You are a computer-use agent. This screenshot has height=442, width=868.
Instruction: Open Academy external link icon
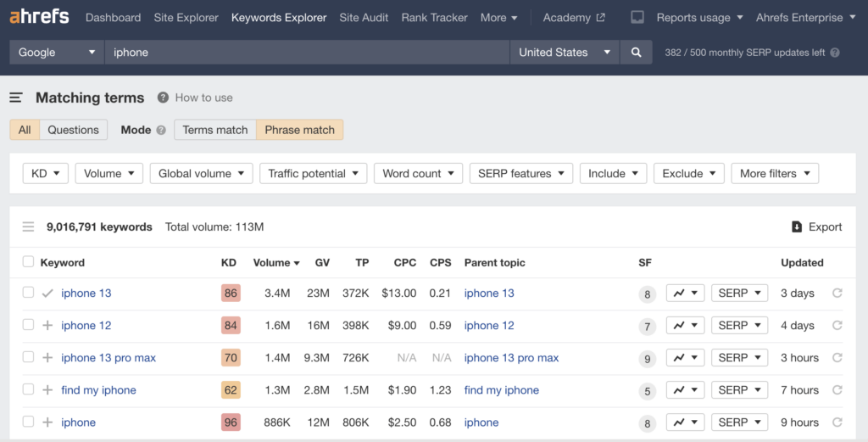(601, 17)
